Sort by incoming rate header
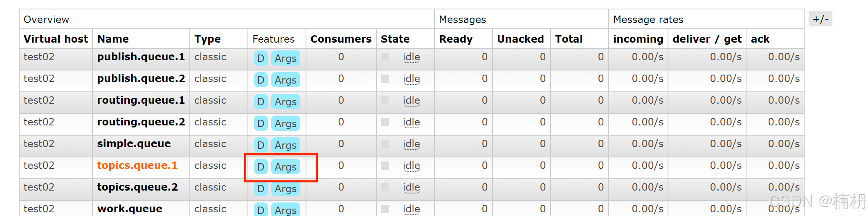 [638, 39]
